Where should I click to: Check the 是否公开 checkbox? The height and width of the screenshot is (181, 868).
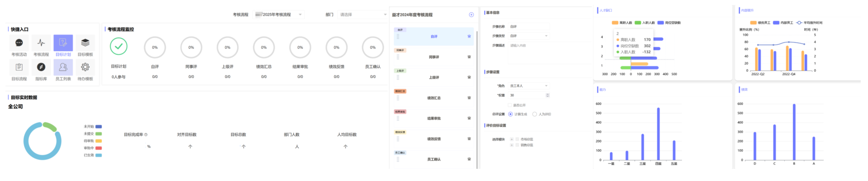[510, 105]
